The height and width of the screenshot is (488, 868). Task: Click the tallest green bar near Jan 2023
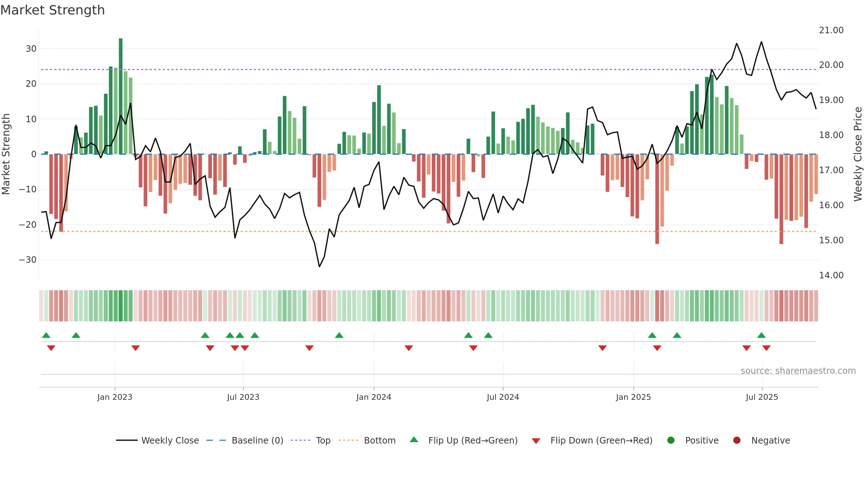120,96
